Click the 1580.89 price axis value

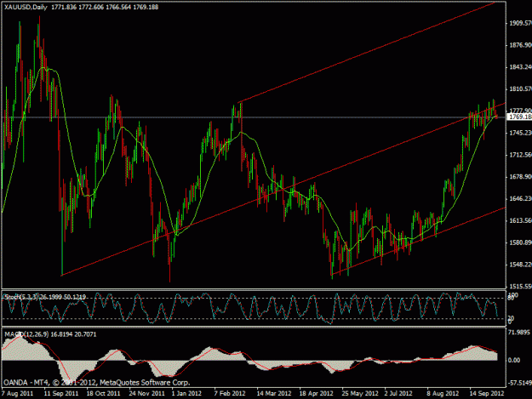point(520,242)
